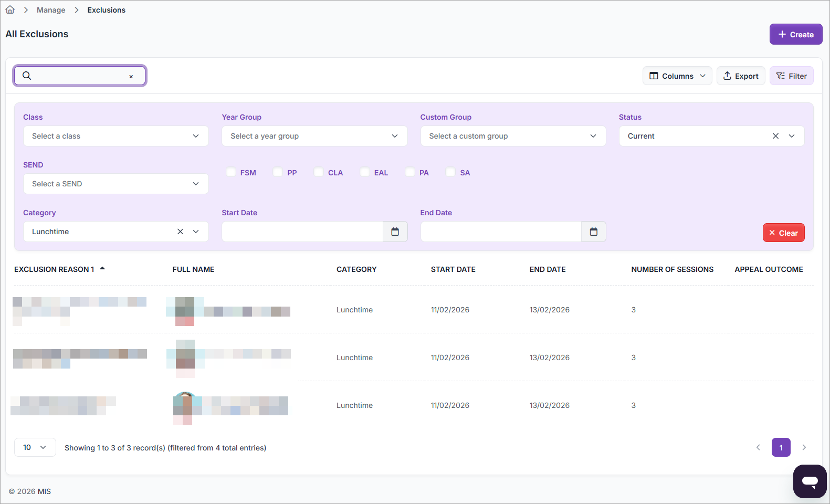The image size is (830, 504).
Task: Open the chat support widget
Action: click(x=809, y=481)
